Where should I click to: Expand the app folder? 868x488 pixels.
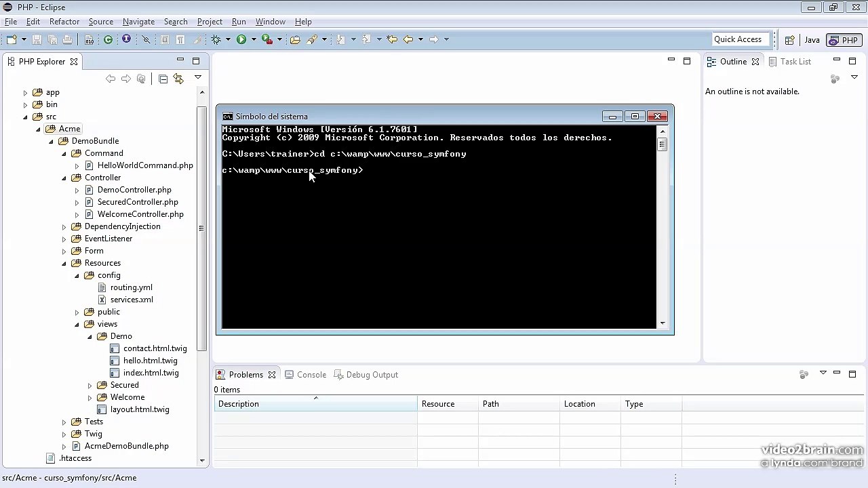[x=26, y=93]
